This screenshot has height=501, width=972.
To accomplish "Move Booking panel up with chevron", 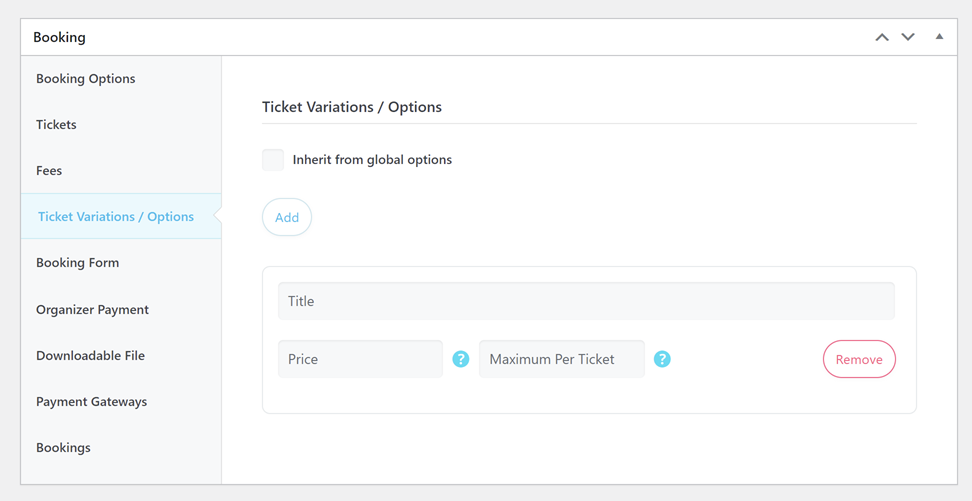I will coord(882,37).
